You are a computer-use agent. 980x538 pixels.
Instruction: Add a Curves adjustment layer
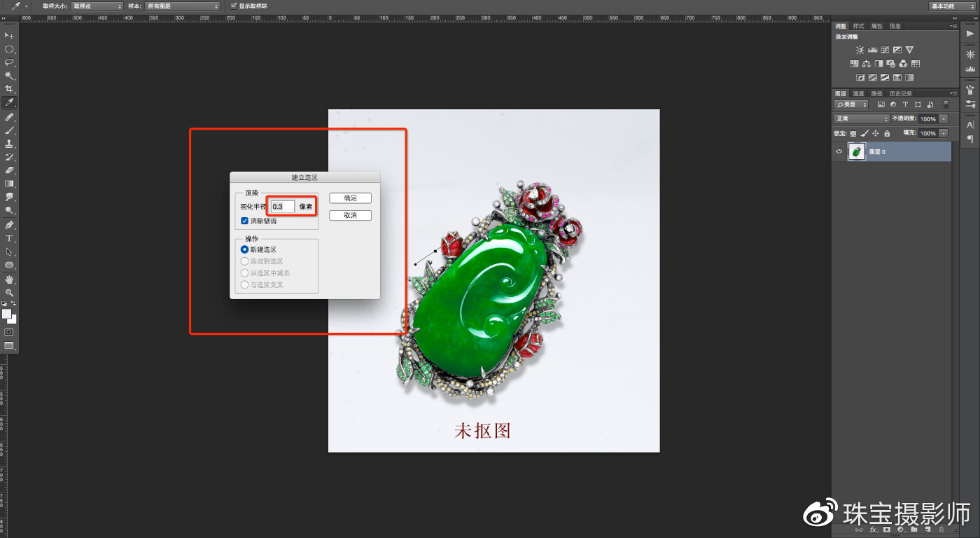885,50
